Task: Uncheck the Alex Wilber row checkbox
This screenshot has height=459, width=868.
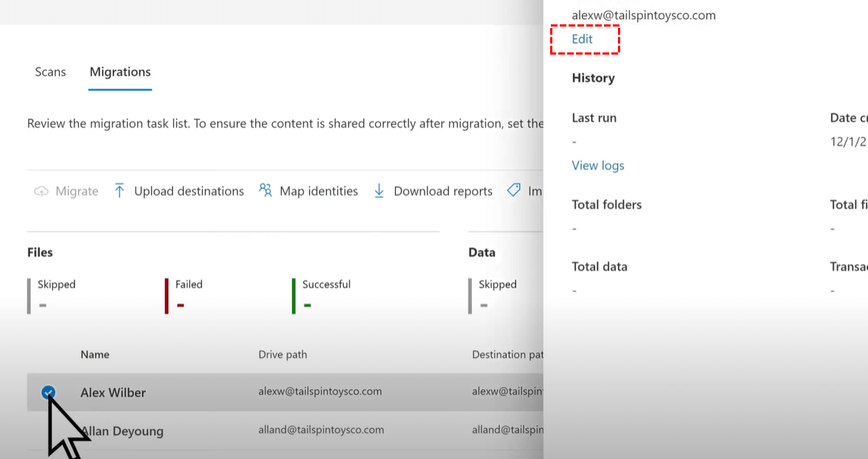Action: (49, 393)
